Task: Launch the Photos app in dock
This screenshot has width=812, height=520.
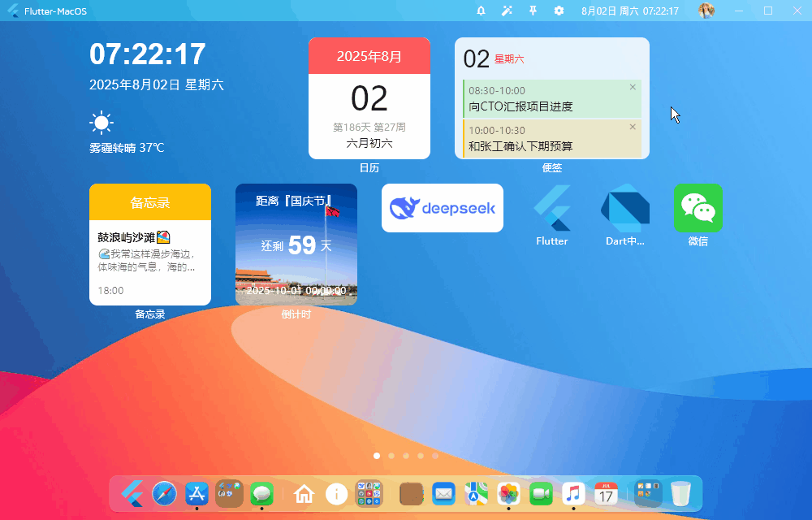Action: click(x=508, y=493)
